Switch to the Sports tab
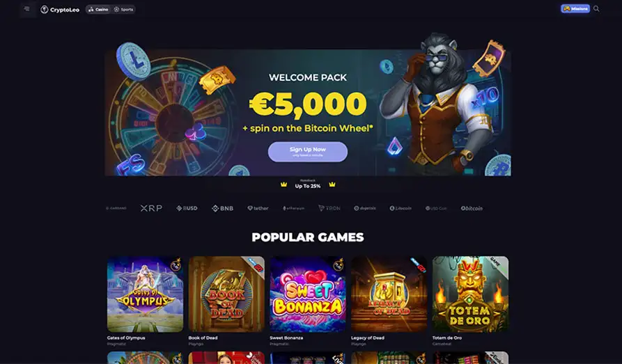Image resolution: width=622 pixels, height=364 pixels. click(123, 9)
